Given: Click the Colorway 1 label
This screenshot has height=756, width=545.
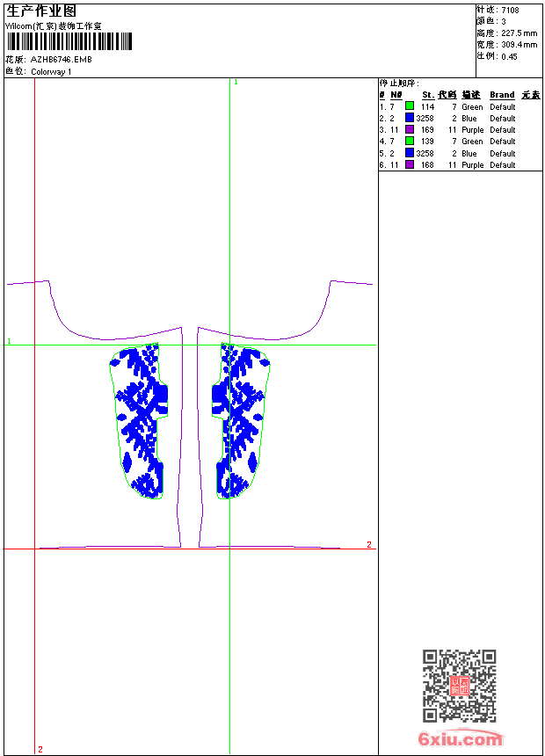Looking at the screenshot, I should click(51, 72).
